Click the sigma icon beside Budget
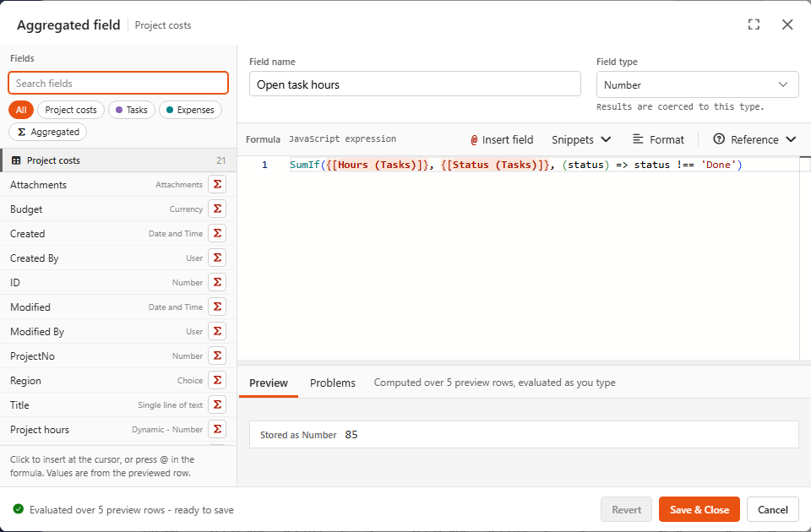 (217, 209)
